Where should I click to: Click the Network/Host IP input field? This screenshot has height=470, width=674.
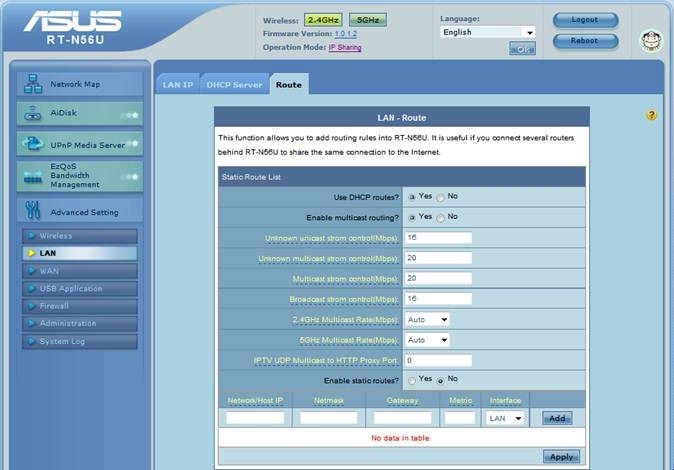pos(255,418)
